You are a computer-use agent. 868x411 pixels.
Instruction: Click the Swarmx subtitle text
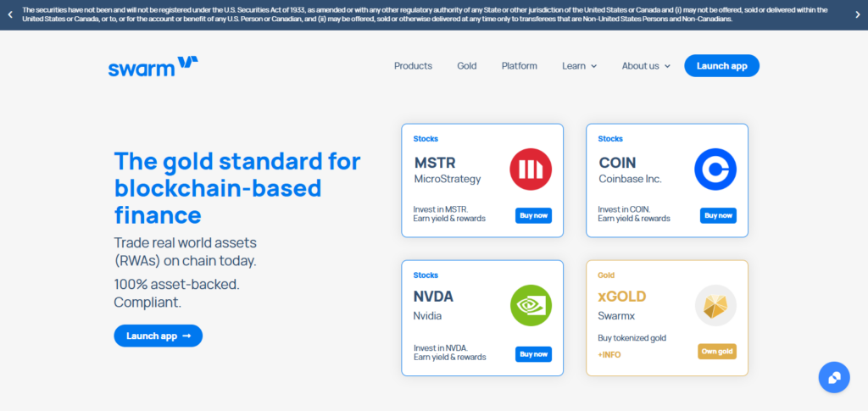point(616,316)
